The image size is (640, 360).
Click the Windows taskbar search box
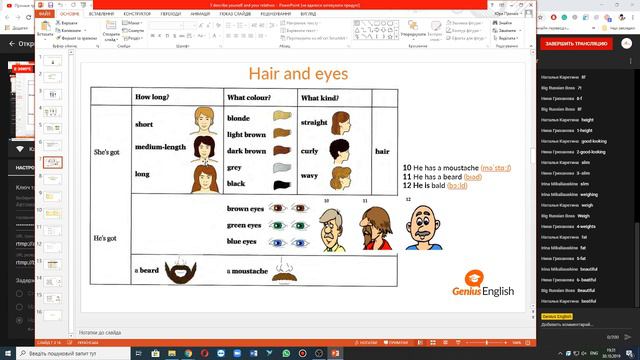point(73,353)
